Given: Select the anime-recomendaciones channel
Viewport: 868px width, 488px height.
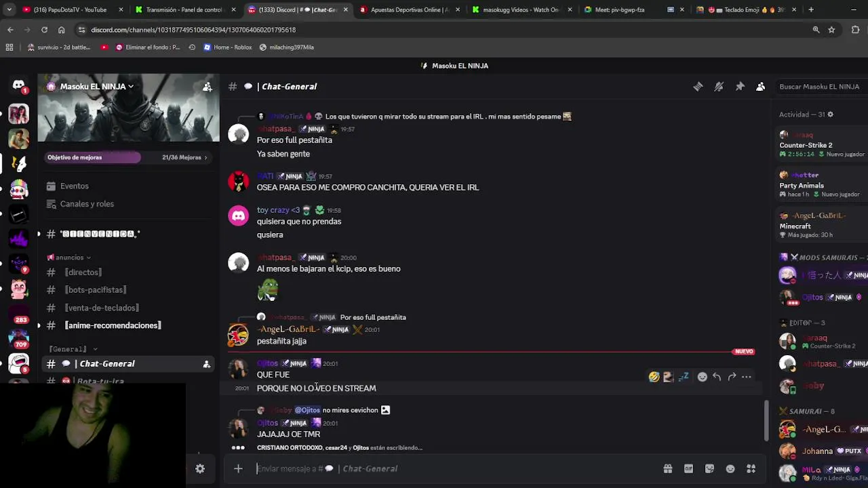Looking at the screenshot, I should (113, 325).
